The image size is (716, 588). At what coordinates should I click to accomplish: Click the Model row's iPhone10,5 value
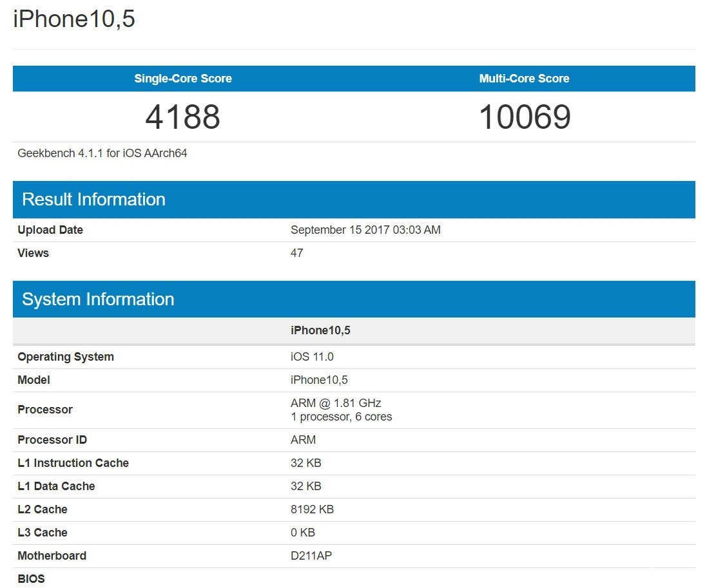(319, 380)
